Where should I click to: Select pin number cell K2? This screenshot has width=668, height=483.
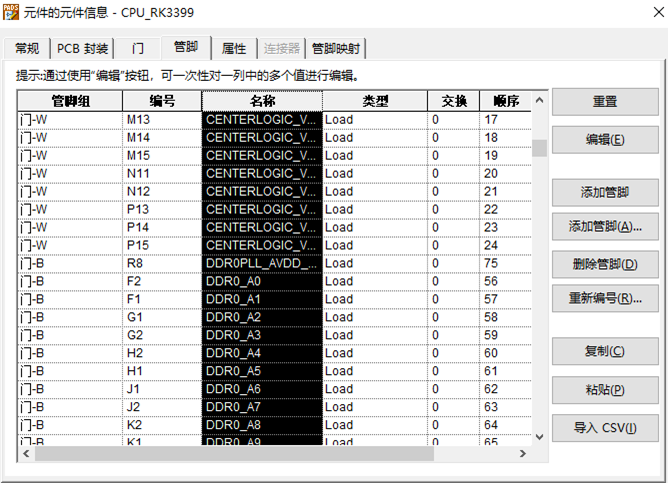click(x=162, y=425)
